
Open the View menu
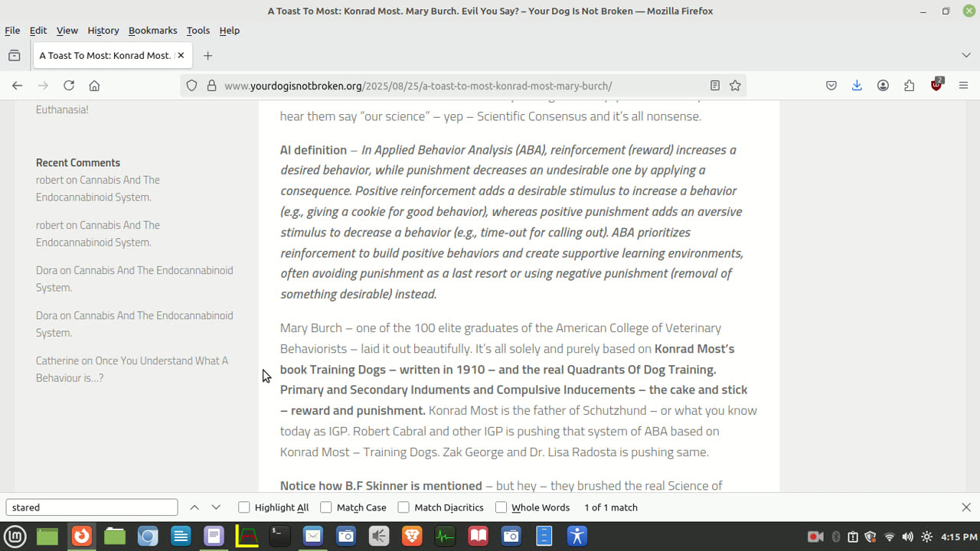tap(67, 31)
